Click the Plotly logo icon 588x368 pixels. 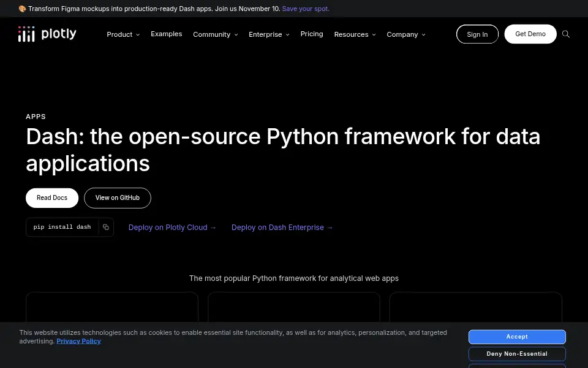click(26, 34)
